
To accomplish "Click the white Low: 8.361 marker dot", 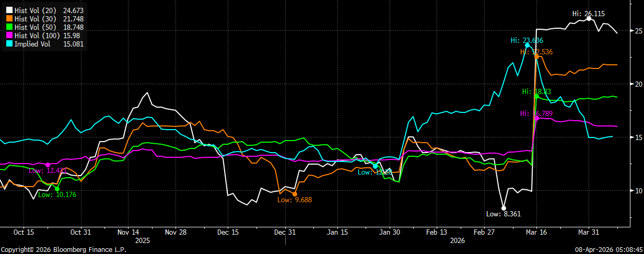I will (x=504, y=208).
